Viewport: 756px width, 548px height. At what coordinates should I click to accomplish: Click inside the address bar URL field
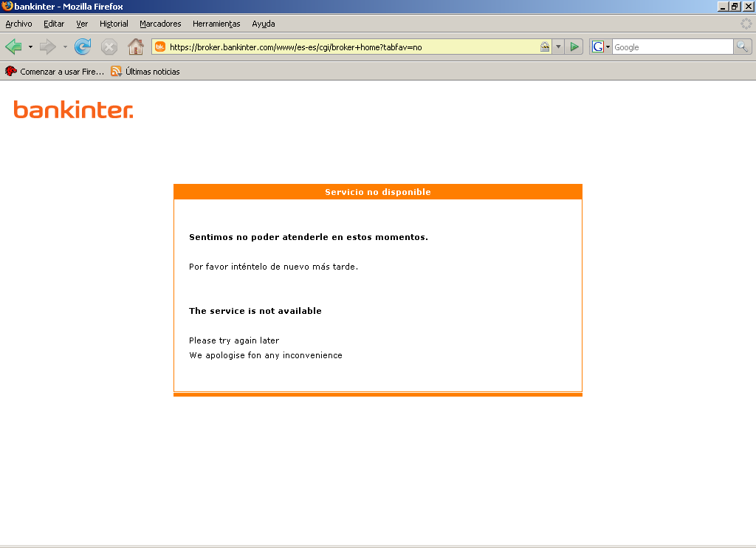tap(332, 47)
